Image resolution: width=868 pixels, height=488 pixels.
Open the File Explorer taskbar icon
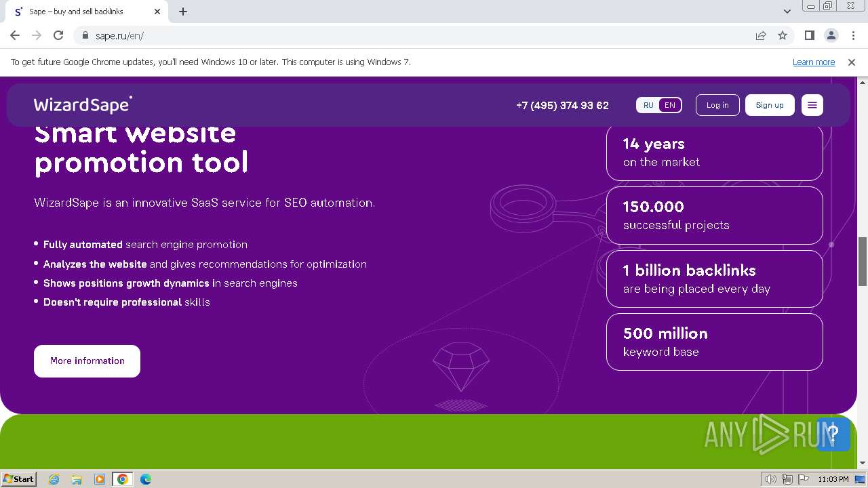pyautogui.click(x=77, y=479)
